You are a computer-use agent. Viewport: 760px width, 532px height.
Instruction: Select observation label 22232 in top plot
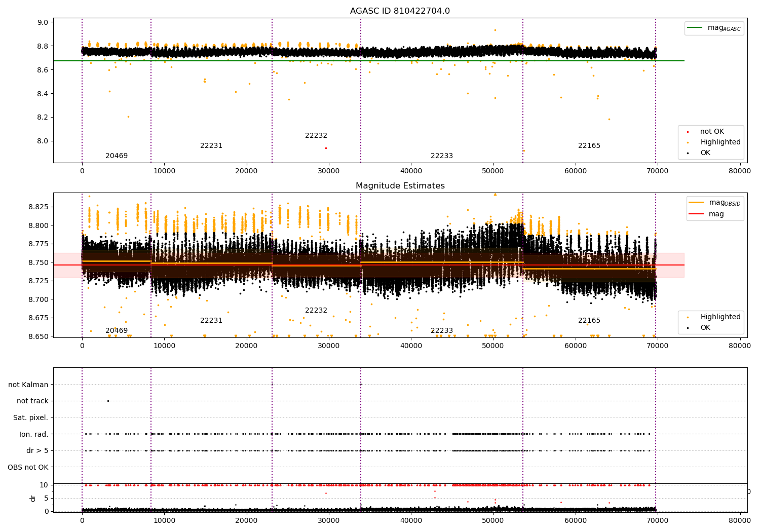(316, 136)
